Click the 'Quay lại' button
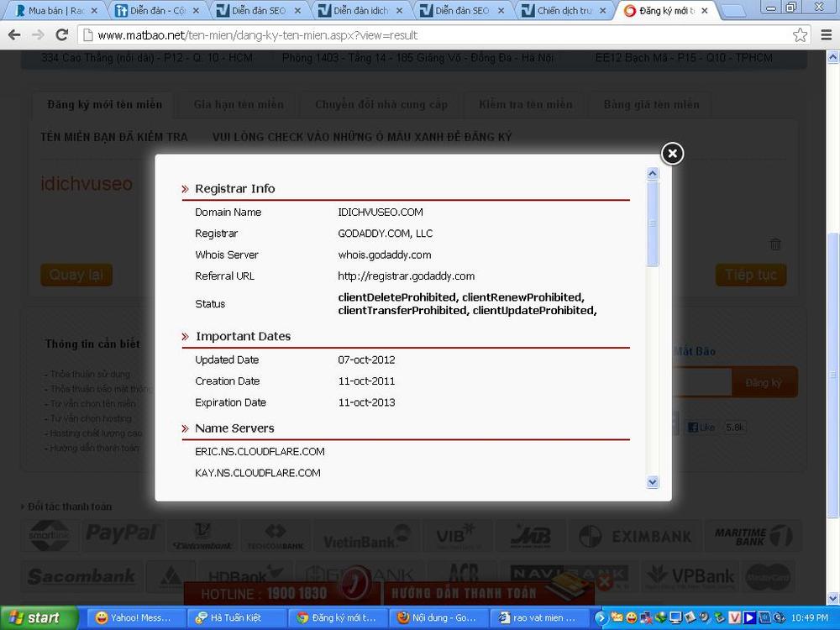 coord(76,275)
